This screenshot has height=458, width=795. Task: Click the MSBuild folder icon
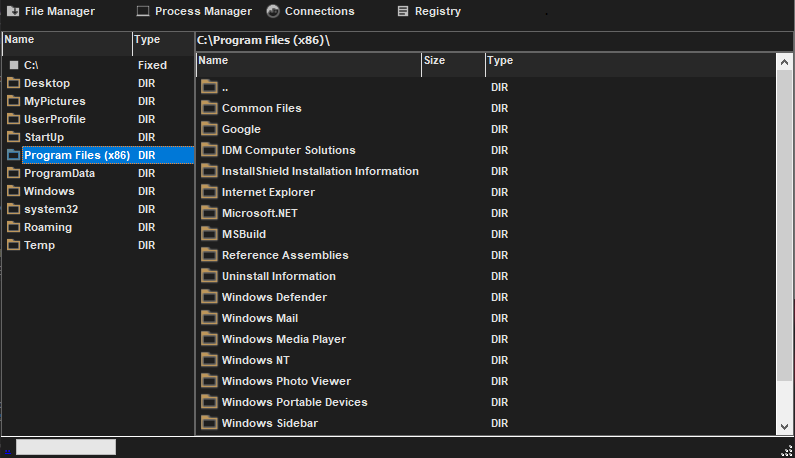(x=209, y=234)
